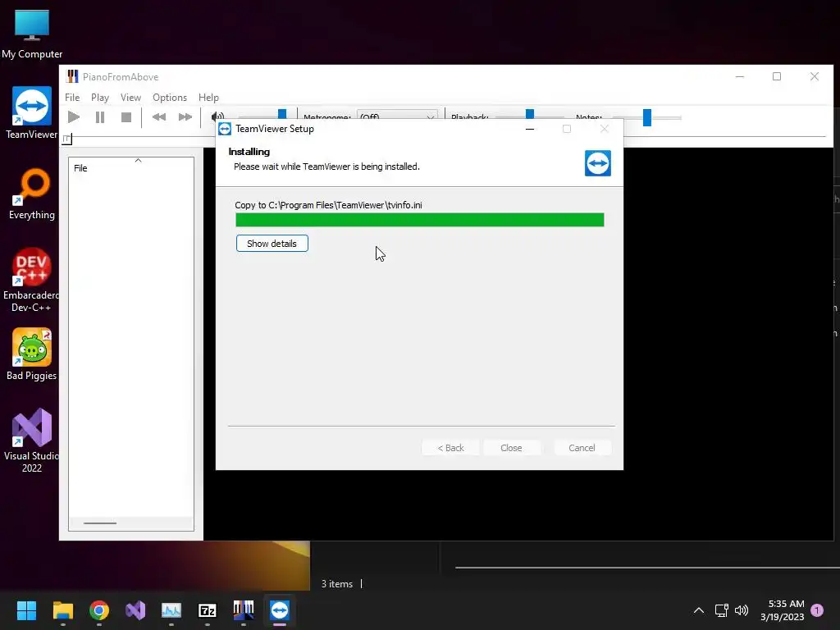This screenshot has width=840, height=630.
Task: Click the Stop button in PianoFromAbove toolbar
Action: coord(126,117)
